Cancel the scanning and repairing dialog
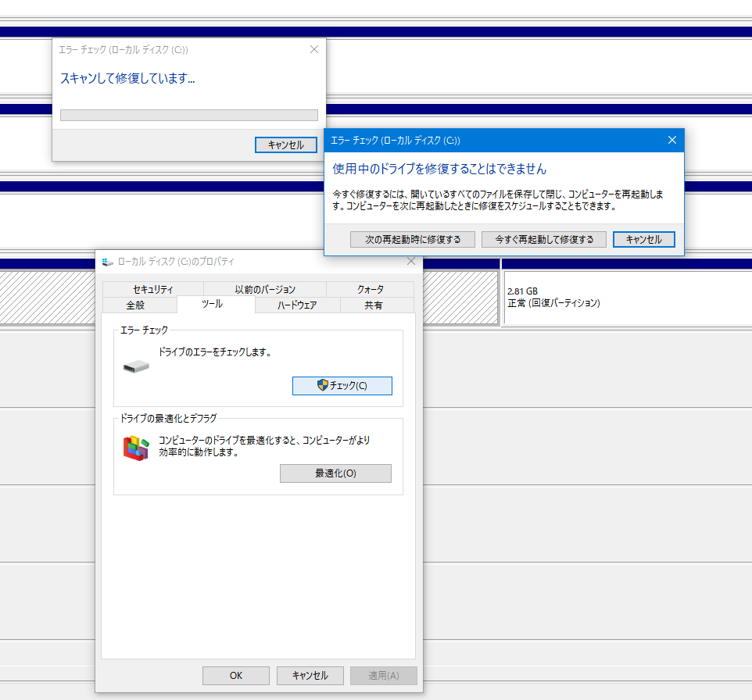Image resolution: width=752 pixels, height=700 pixels. tap(286, 145)
